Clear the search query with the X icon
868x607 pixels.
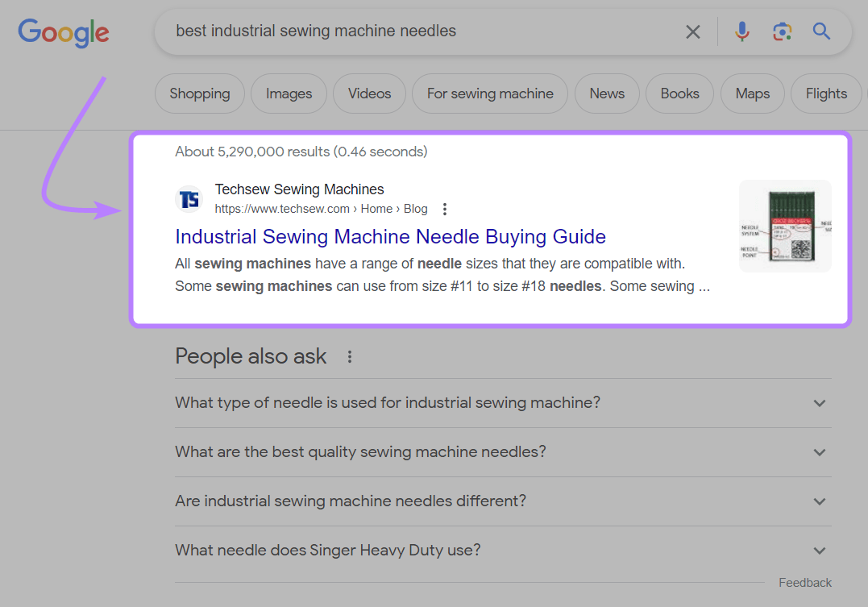pyautogui.click(x=692, y=31)
